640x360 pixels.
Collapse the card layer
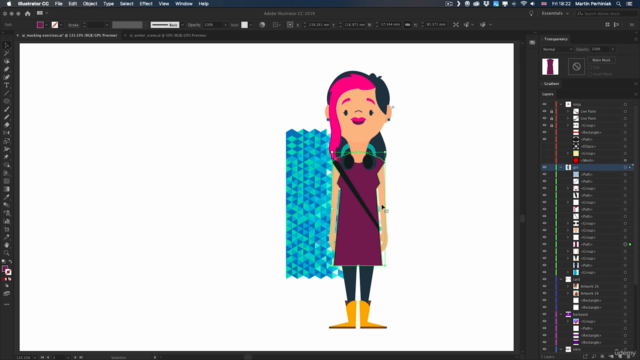pyautogui.click(x=561, y=280)
